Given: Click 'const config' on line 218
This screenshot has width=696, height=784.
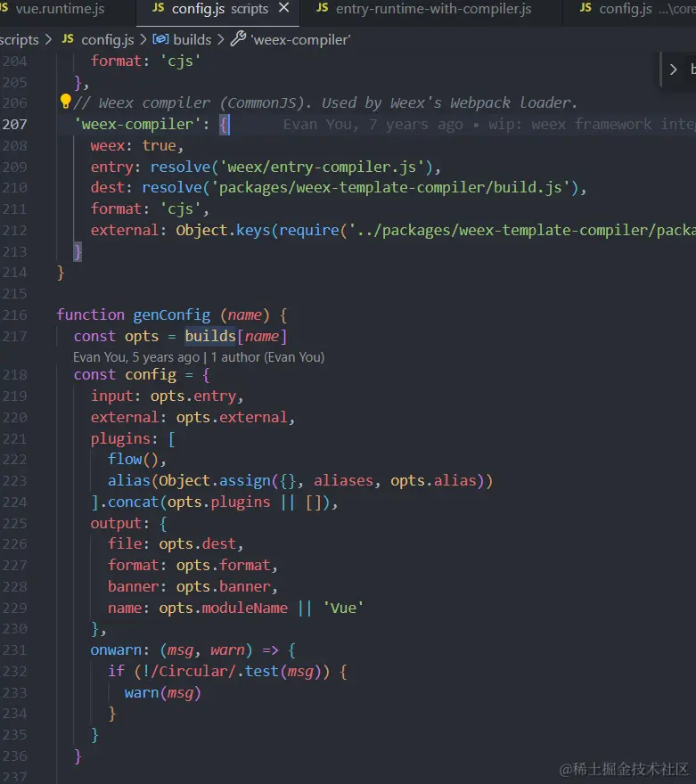Looking at the screenshot, I should [x=125, y=374].
